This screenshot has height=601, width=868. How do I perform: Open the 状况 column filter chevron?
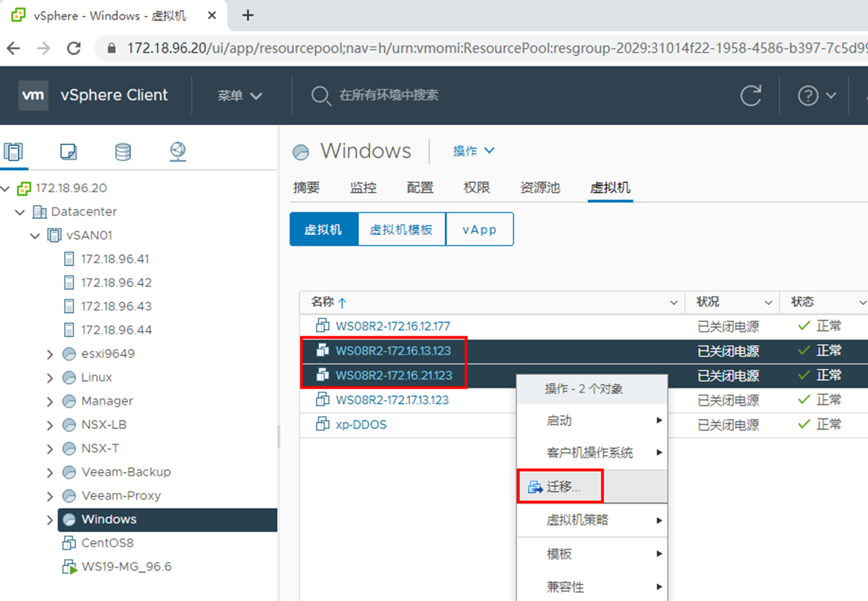(769, 303)
